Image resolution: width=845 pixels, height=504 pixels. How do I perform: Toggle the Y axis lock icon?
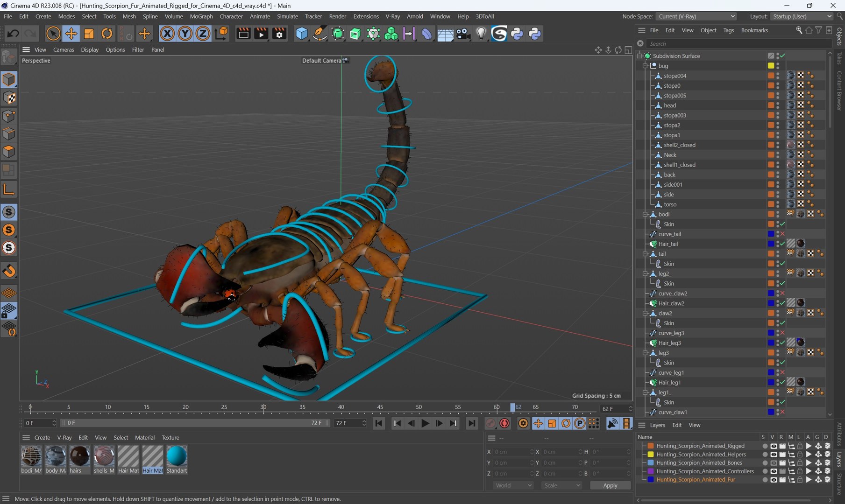pos(185,34)
